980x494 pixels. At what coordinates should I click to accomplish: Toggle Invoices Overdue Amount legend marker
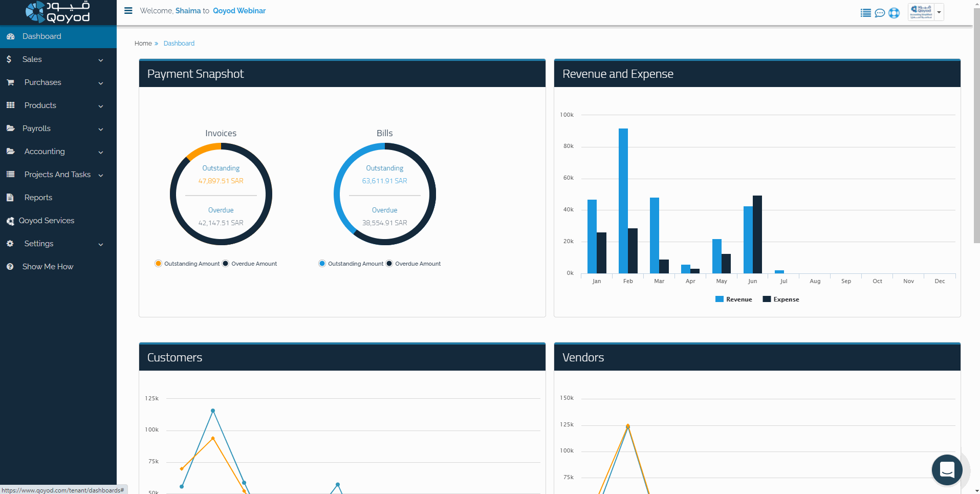(226, 264)
